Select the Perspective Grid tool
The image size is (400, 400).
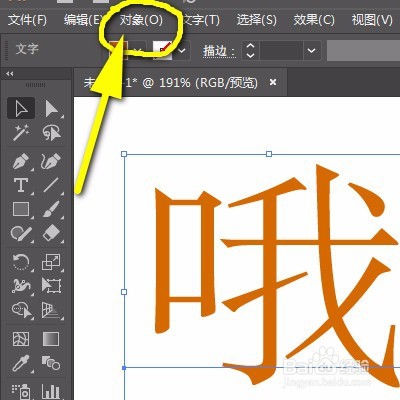point(51,310)
